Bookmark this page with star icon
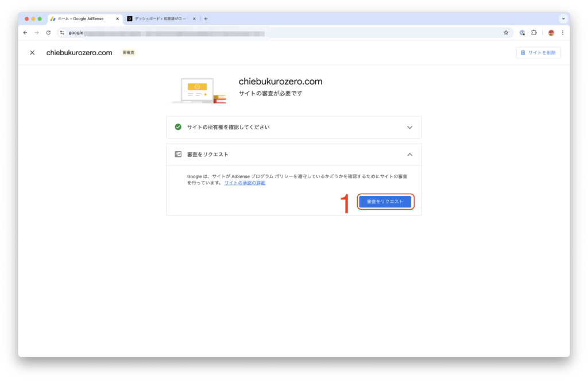588x381 pixels. point(506,33)
